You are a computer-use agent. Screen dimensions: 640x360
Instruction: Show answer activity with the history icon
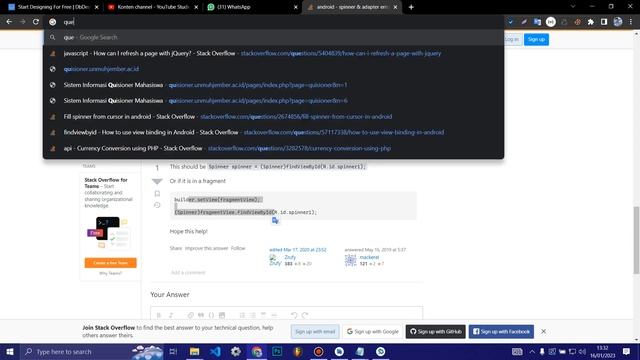[157, 205]
